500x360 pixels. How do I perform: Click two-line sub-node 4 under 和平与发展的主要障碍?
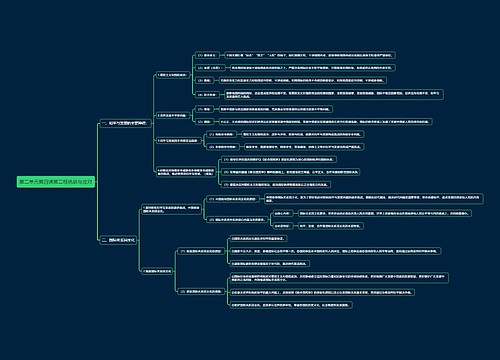186,172
